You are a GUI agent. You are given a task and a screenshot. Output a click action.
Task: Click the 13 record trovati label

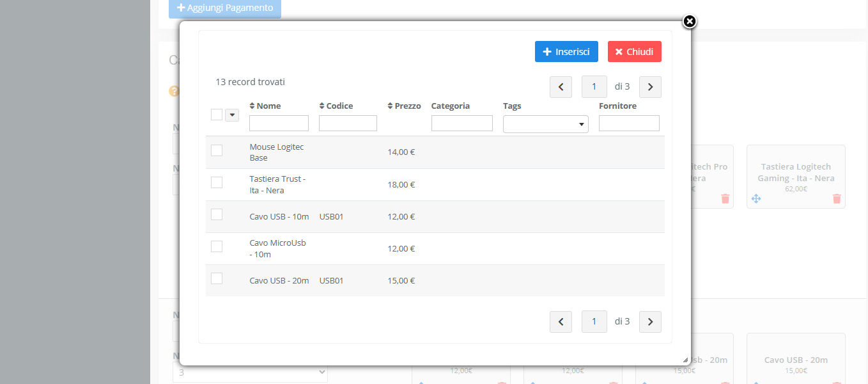coord(251,82)
